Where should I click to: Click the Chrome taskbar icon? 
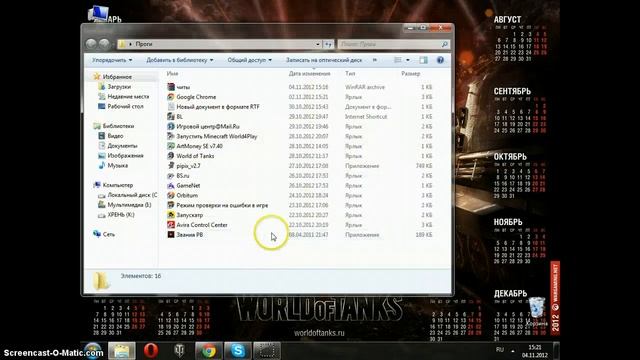point(209,351)
